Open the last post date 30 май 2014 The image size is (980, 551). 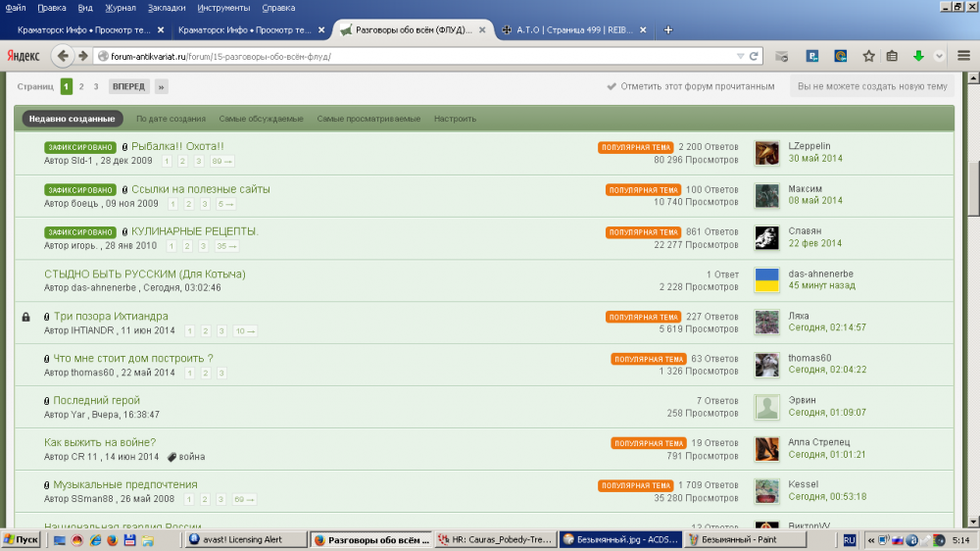click(x=815, y=158)
